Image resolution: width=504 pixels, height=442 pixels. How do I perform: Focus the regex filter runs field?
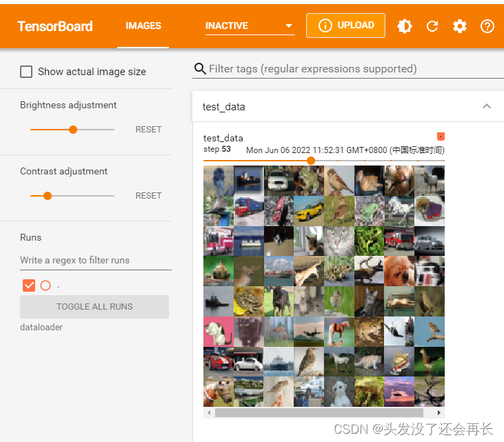pos(96,261)
